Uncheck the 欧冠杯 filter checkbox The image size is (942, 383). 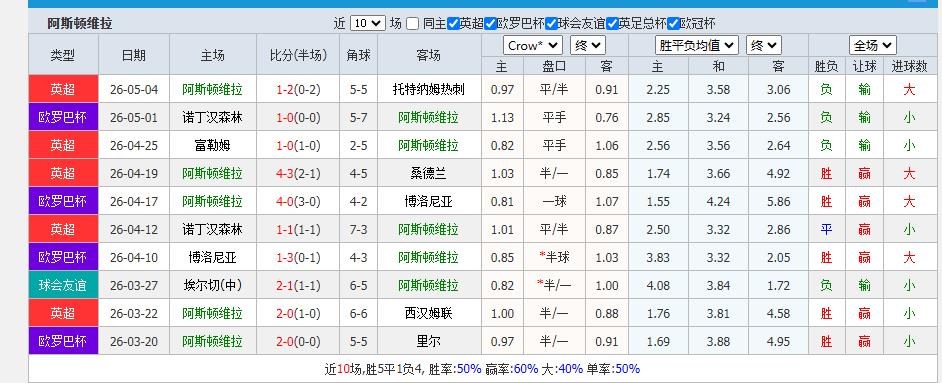tap(673, 24)
